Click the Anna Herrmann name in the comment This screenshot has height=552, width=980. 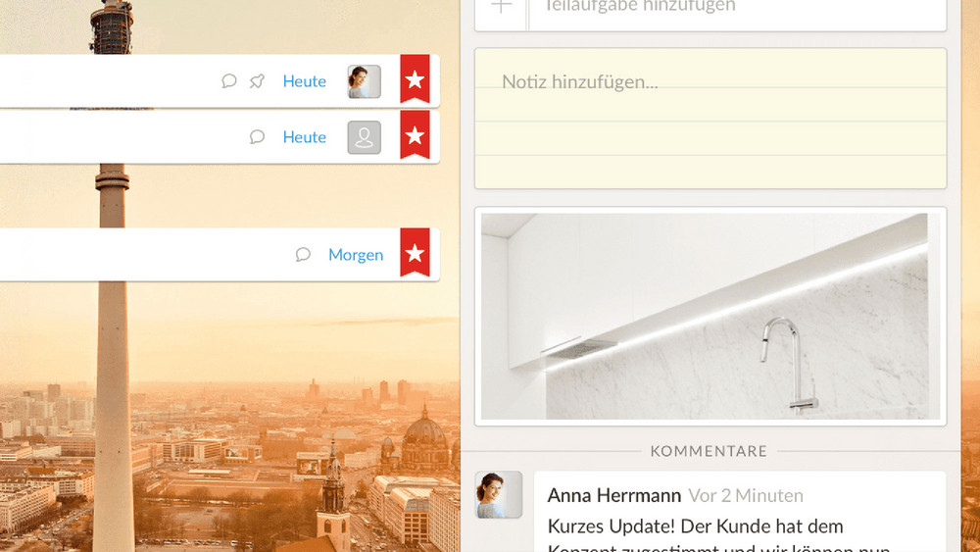(613, 496)
